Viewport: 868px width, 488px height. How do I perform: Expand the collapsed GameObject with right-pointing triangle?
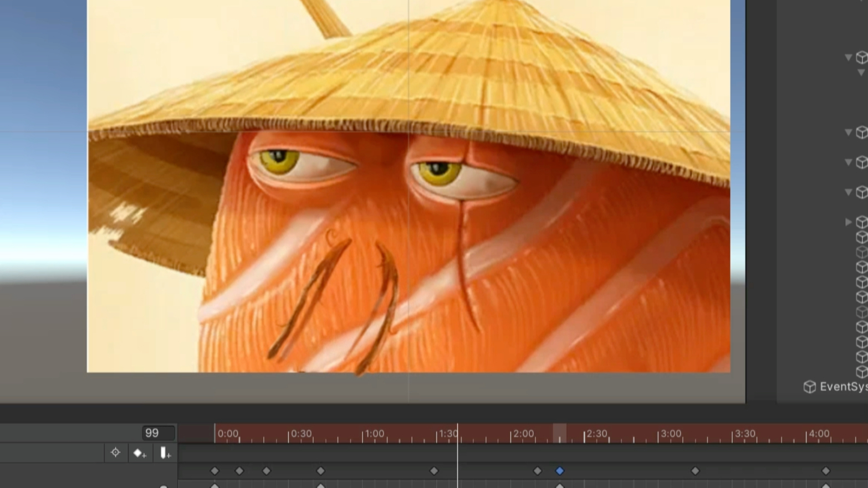pyautogui.click(x=849, y=223)
